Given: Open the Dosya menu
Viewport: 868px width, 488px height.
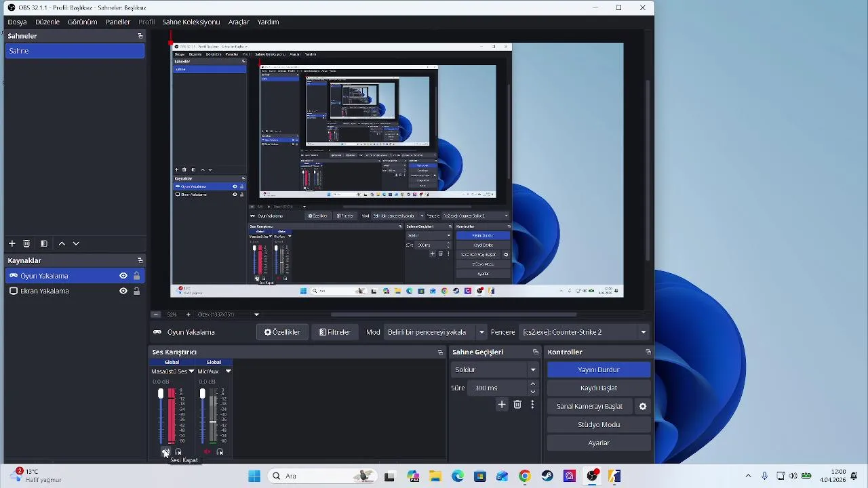Looking at the screenshot, I should coord(18,22).
